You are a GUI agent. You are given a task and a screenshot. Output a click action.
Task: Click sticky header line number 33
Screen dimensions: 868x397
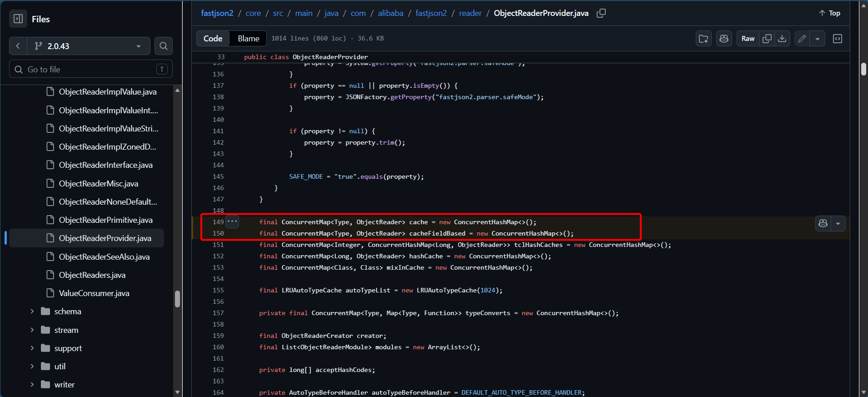pos(221,57)
